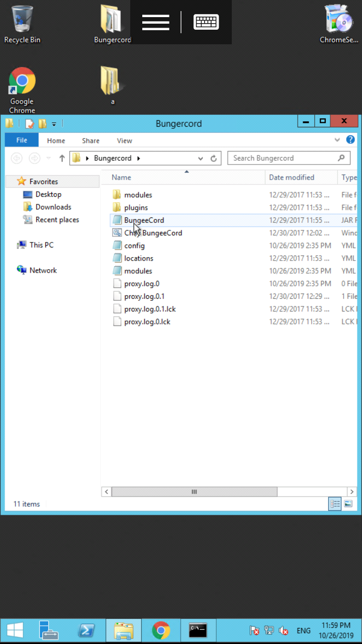
Task: Select the Google Chrome desktop shortcut
Action: click(22, 91)
